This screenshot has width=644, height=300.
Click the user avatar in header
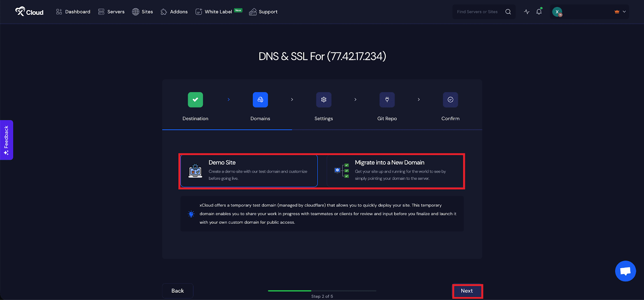557,12
